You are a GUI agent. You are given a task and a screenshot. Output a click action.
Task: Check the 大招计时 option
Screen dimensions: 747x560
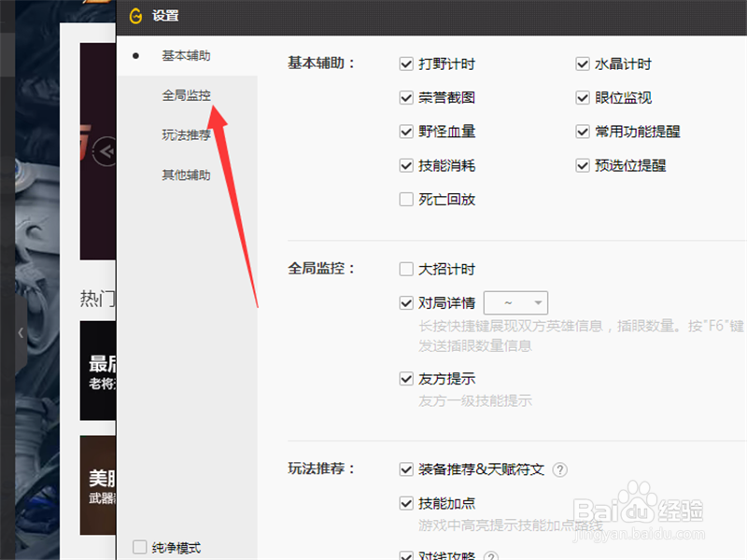click(x=406, y=268)
